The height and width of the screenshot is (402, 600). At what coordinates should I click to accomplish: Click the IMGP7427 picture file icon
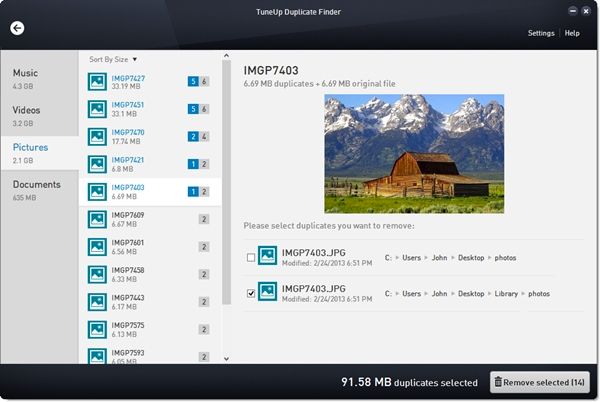tap(97, 81)
